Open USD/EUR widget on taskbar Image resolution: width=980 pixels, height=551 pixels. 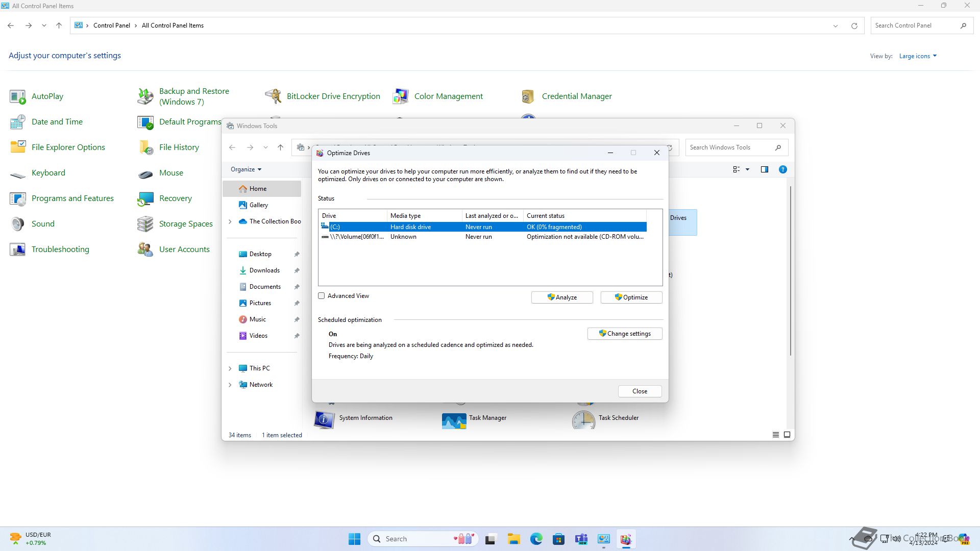click(x=31, y=539)
